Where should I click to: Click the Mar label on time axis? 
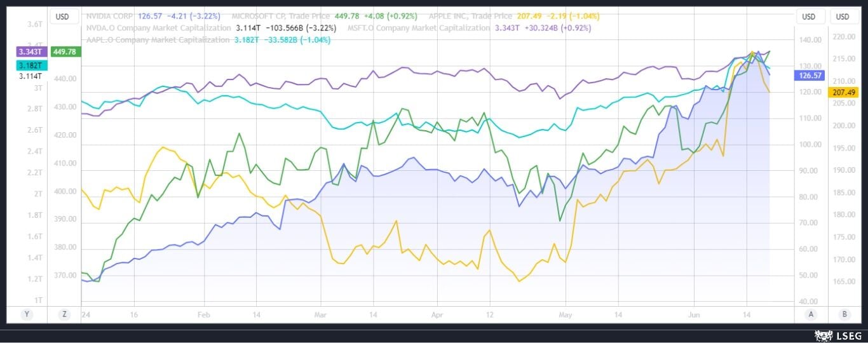point(321,314)
